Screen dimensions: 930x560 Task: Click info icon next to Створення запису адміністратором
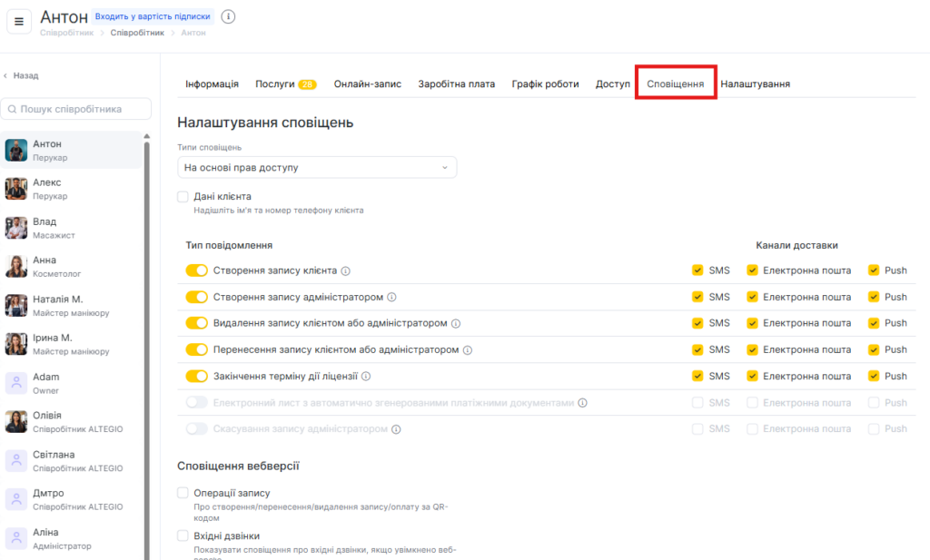[x=391, y=297]
